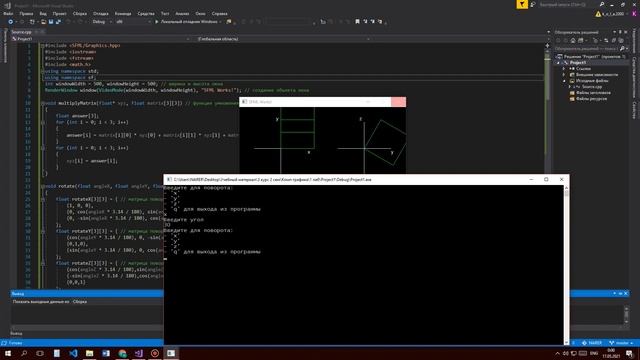Open the Правка menu
Screen dimensions: 640x360
coord(26,13)
